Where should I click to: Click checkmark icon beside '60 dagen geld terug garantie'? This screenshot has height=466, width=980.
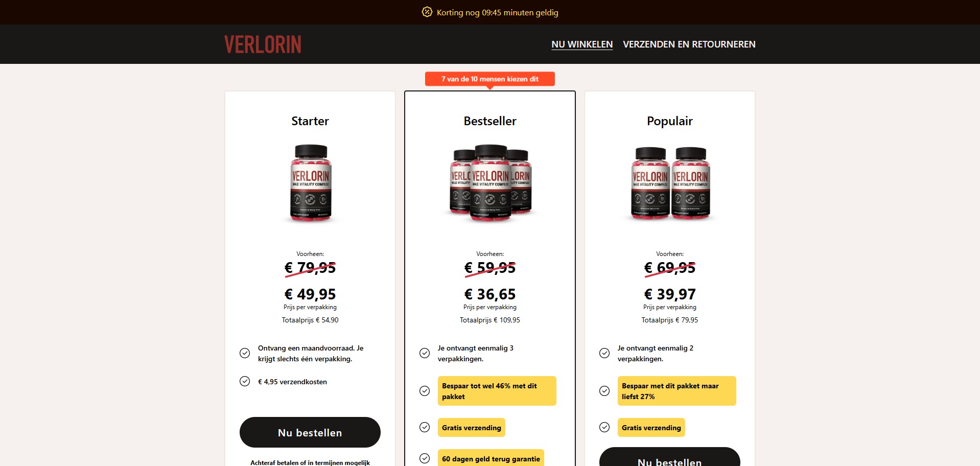coord(425,458)
